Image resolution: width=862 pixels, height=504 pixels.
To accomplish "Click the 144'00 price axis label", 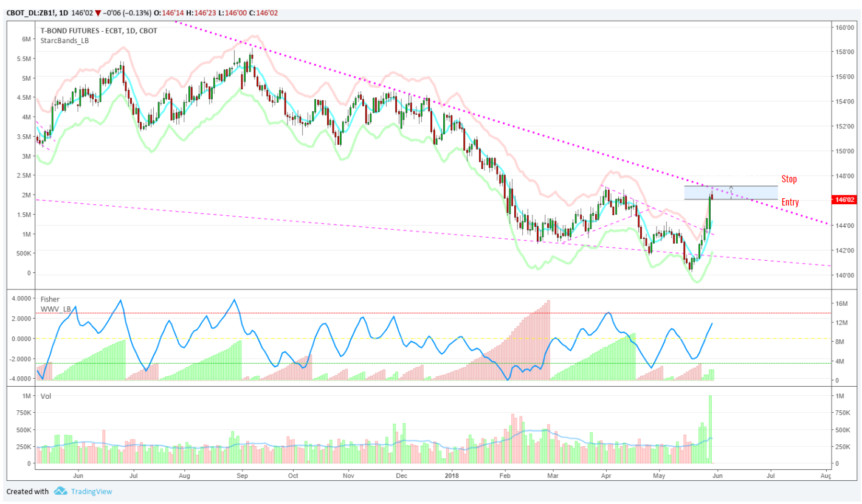I will tap(844, 226).
